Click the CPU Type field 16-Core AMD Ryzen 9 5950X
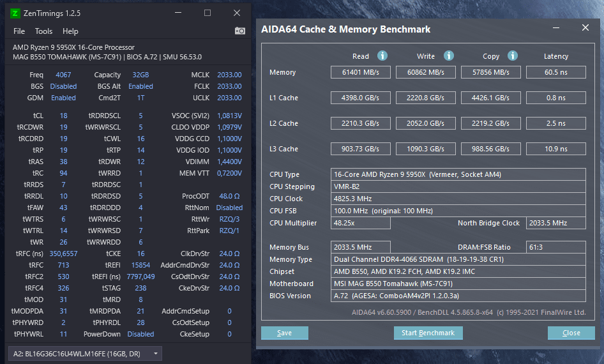Viewport: 604px width, 364px height. coord(458,174)
